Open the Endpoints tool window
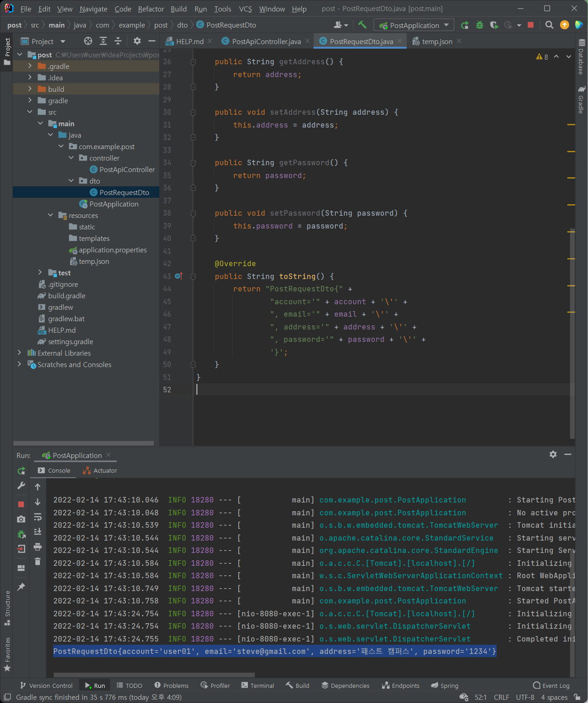This screenshot has height=703, width=588. (x=401, y=686)
